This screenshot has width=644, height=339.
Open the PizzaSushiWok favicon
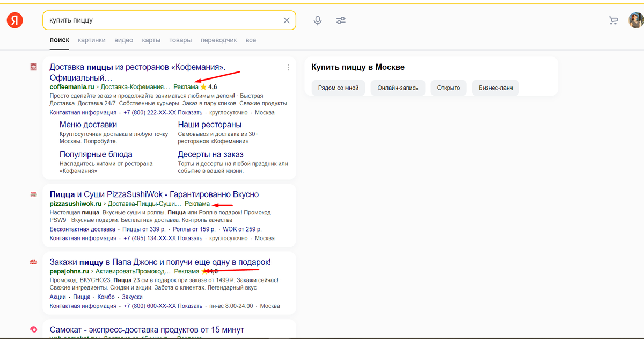tap(33, 194)
